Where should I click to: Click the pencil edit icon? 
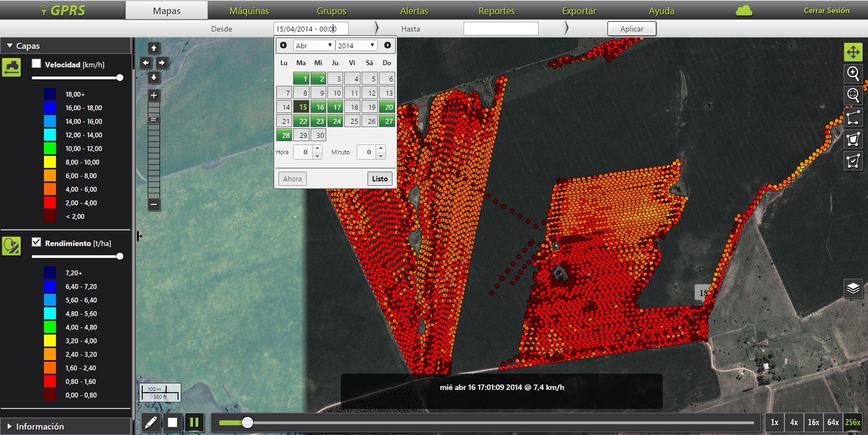coord(151,422)
